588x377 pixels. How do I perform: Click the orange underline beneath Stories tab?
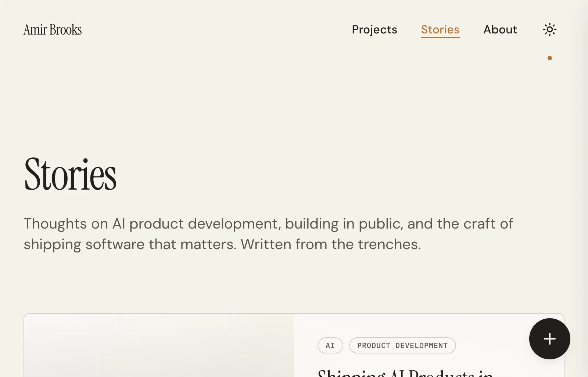pos(440,37)
